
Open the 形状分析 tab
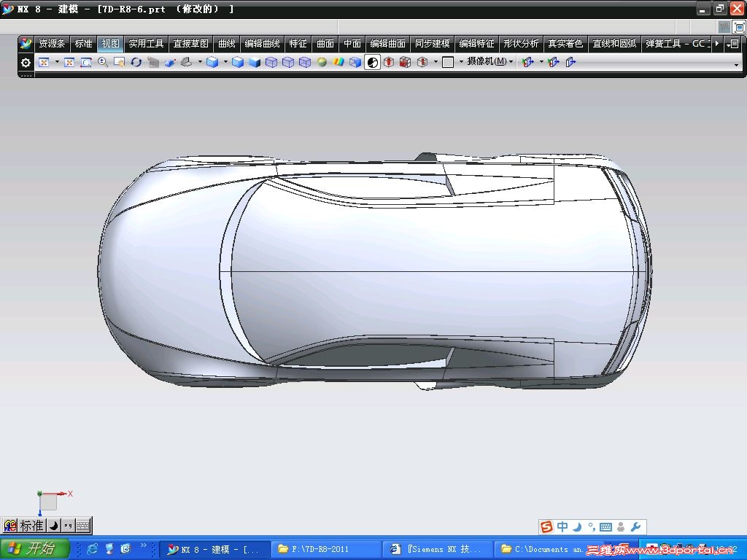click(521, 44)
